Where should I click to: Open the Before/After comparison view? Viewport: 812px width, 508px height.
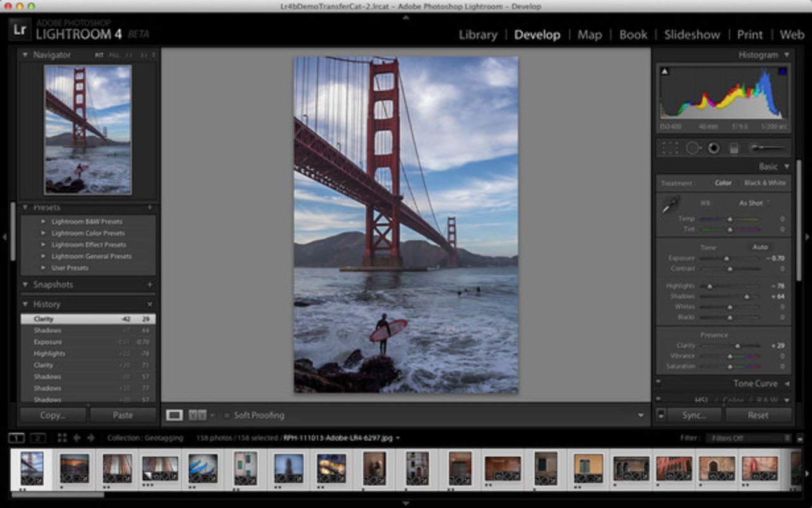[196, 415]
